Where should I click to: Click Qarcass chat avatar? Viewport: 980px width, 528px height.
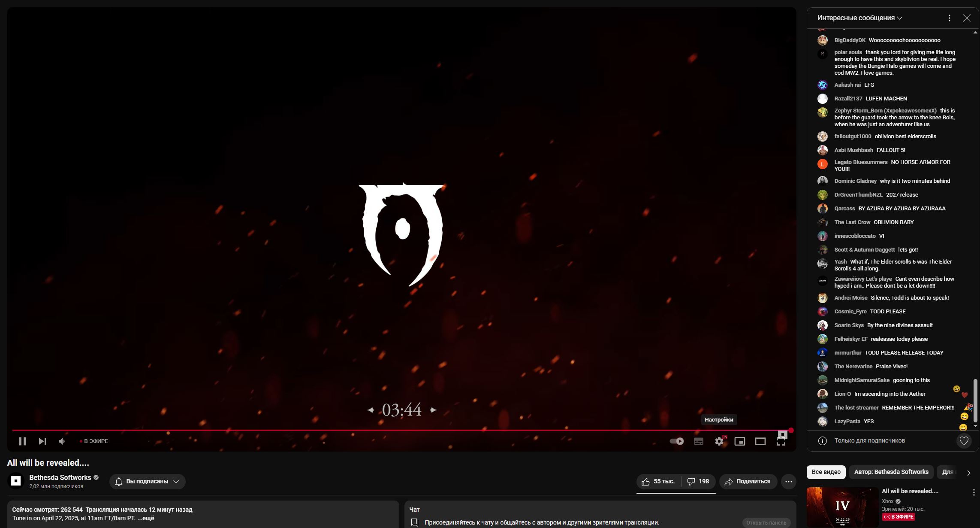point(822,209)
